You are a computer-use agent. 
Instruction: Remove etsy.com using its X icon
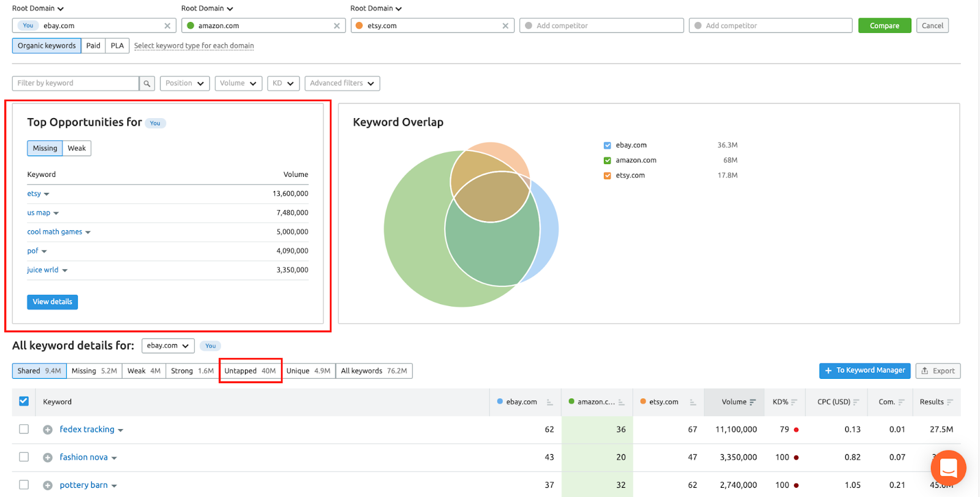tap(505, 26)
